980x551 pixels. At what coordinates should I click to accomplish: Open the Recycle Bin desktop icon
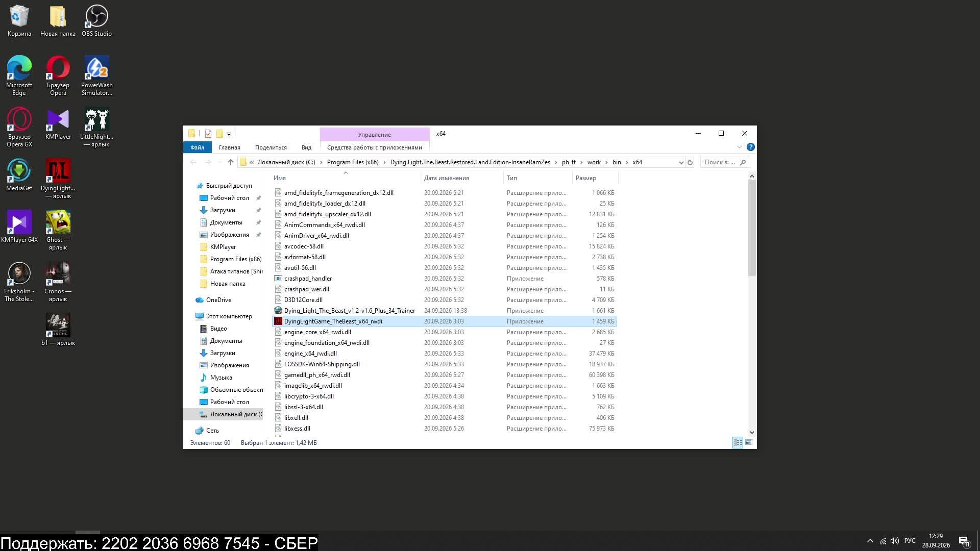(x=19, y=21)
